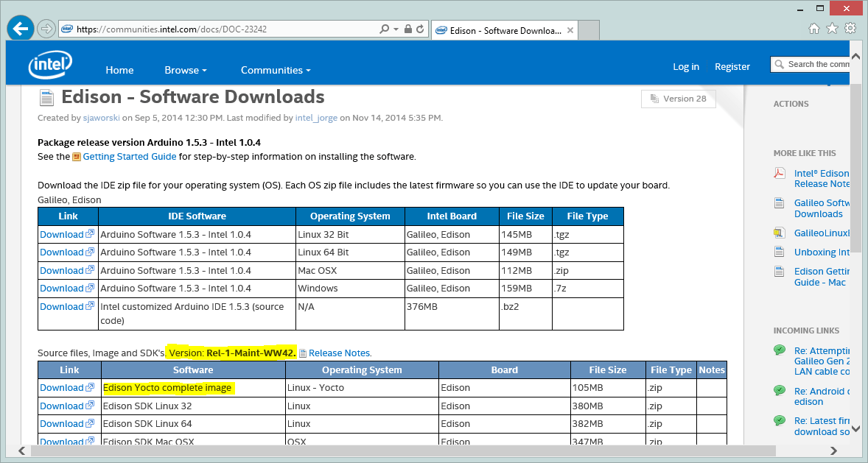Click the document icon beside Edison title
Screen dimensions: 868x463
[46, 98]
